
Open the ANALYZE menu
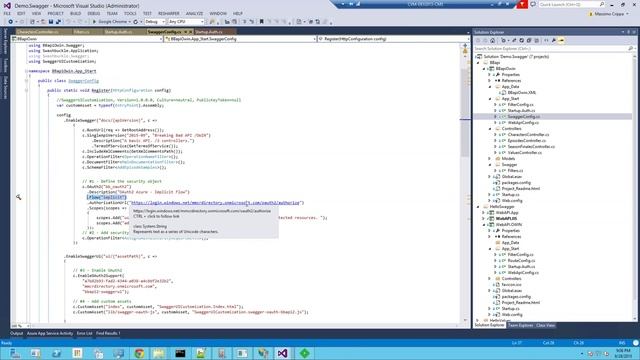(194, 13)
